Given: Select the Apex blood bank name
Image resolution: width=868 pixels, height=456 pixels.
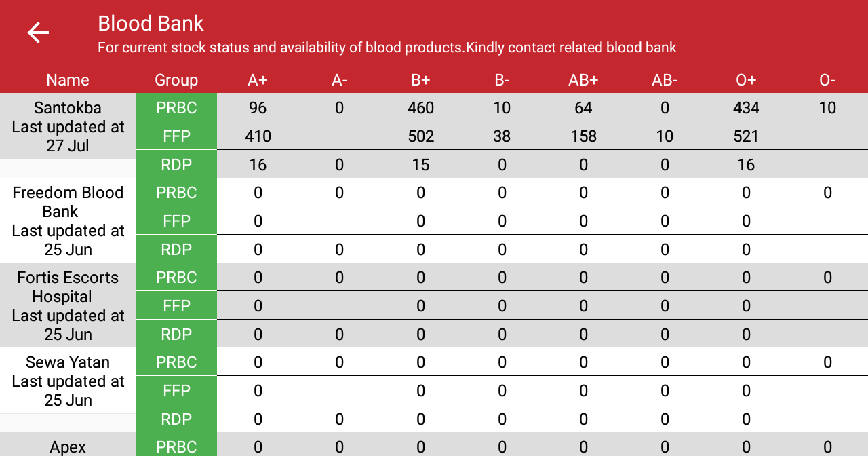Looking at the screenshot, I should point(68,446).
